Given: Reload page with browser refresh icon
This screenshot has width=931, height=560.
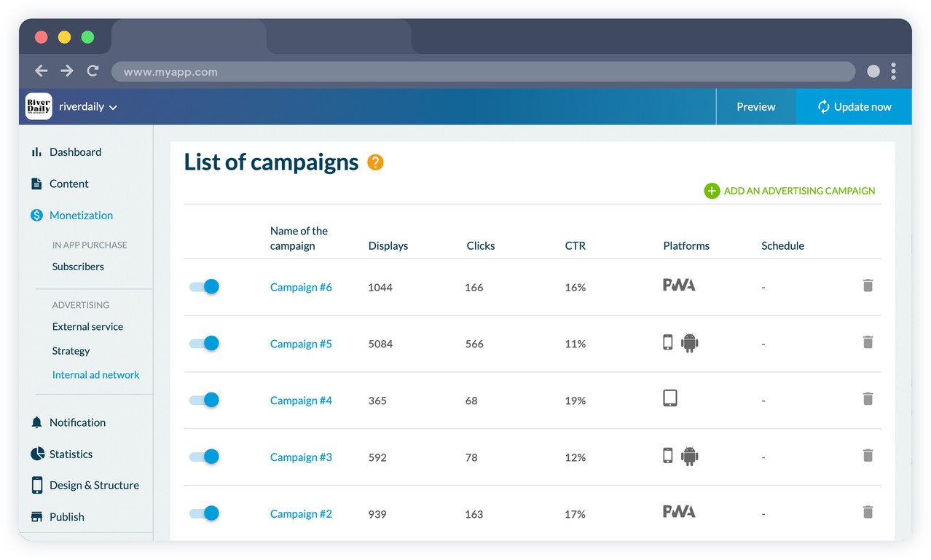Looking at the screenshot, I should 93,71.
